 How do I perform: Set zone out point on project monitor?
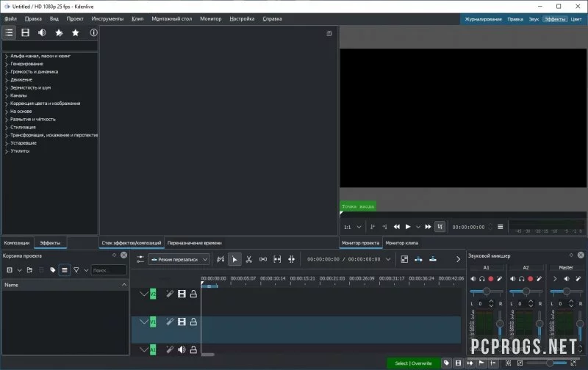pos(384,227)
